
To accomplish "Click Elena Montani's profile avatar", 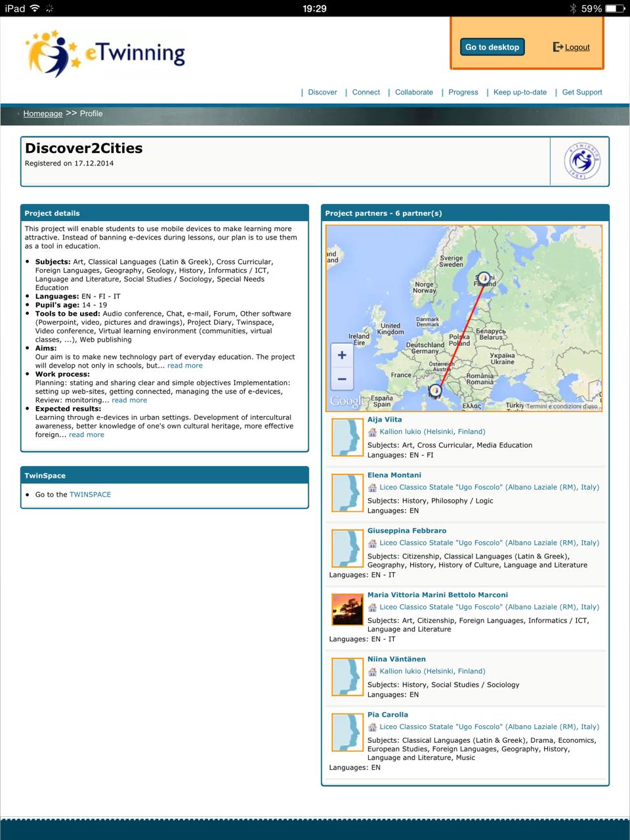I will tap(347, 493).
